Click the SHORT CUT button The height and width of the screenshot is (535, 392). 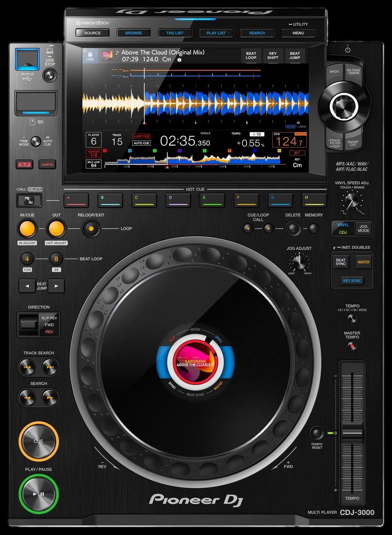click(x=353, y=143)
